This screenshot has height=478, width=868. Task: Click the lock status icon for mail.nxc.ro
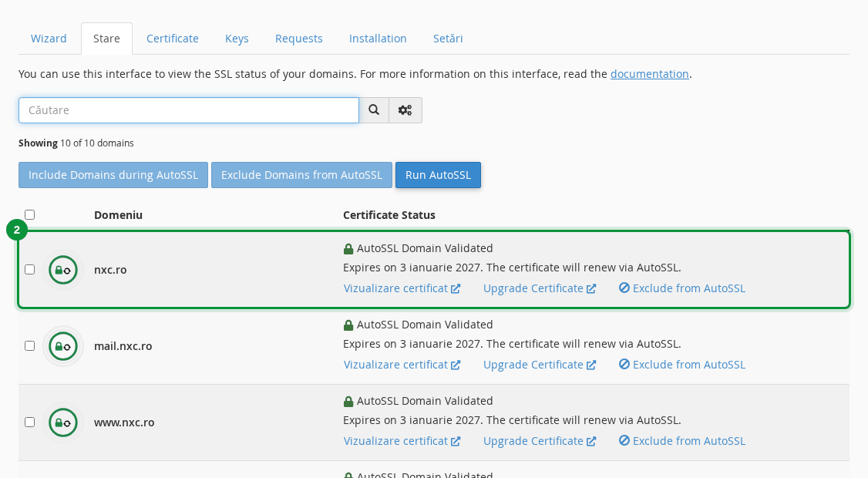tap(63, 346)
